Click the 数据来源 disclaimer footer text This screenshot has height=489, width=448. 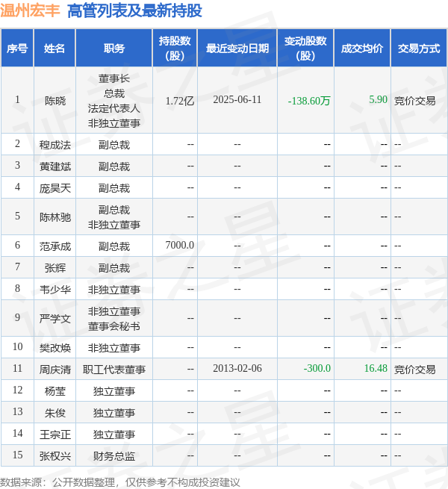pos(120,482)
